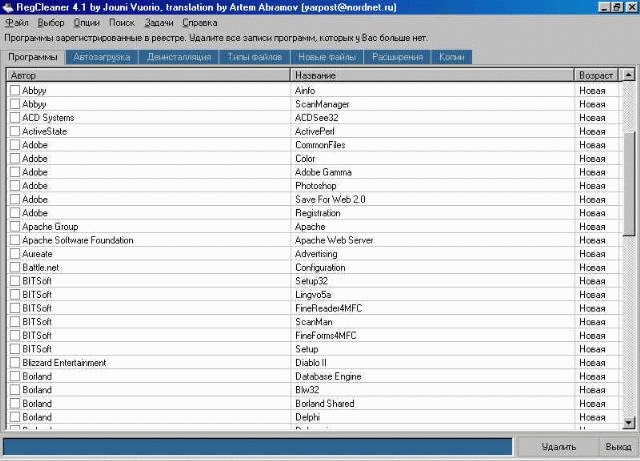The width and height of the screenshot is (640, 461).
Task: Tick the BITSoft Lingvo5a checkbox
Action: [15, 294]
